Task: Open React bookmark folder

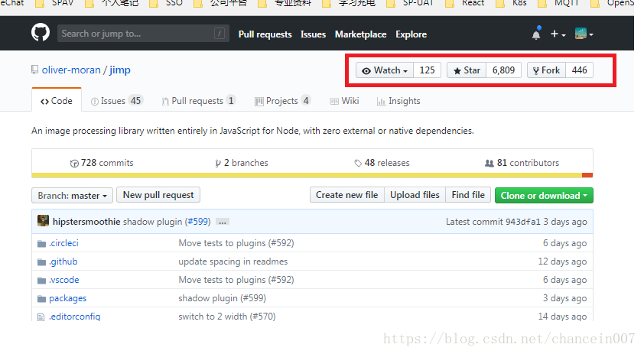Action: (x=467, y=3)
